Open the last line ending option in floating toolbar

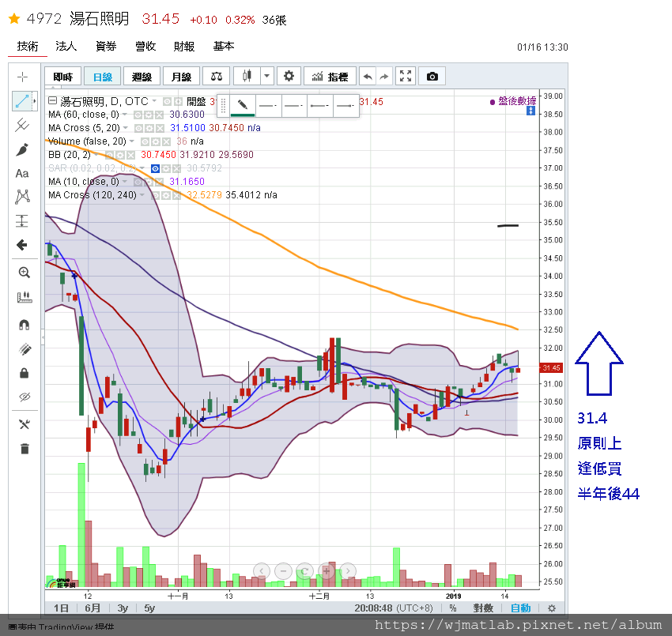[345, 105]
